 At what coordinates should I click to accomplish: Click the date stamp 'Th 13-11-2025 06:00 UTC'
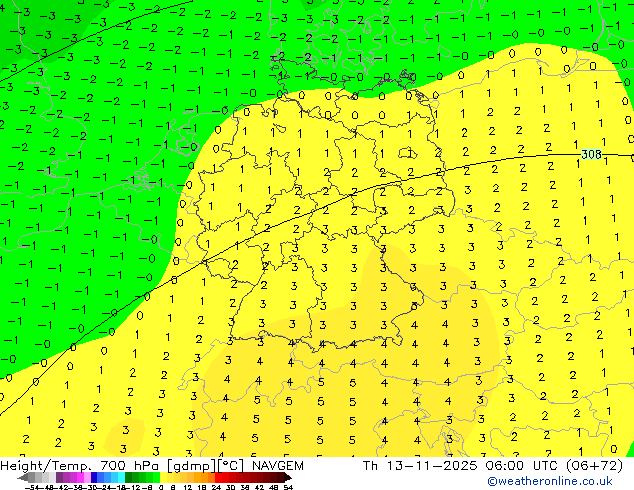tap(460, 466)
